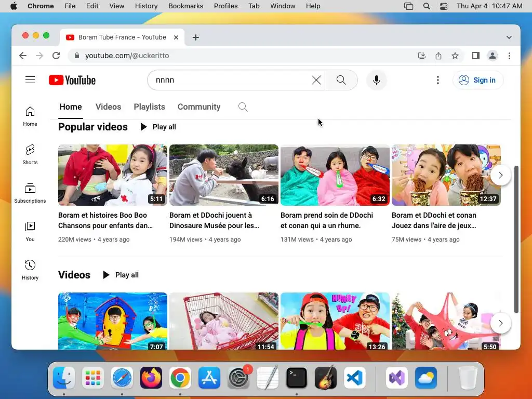
Task: Click the Sign in button
Action: click(478, 80)
